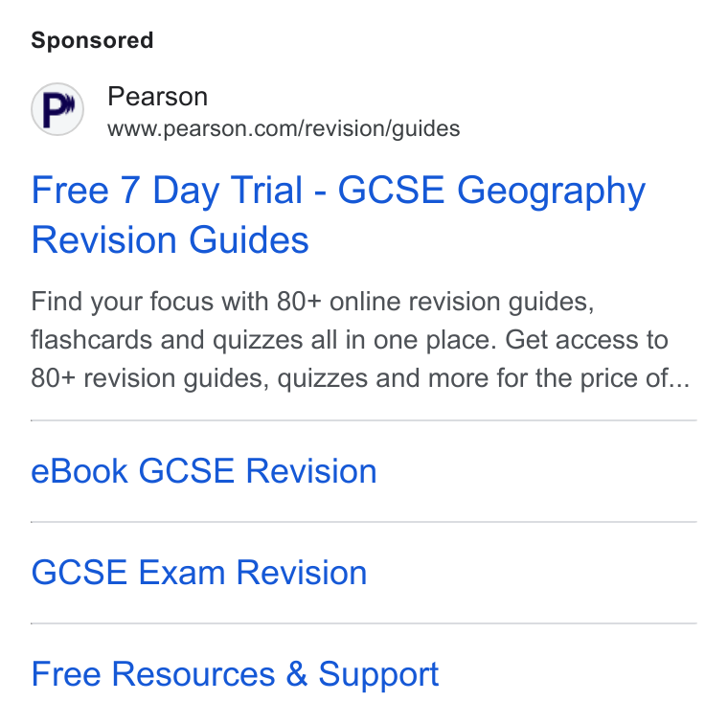This screenshot has width=728, height=724.
Task: Select the GCSE Exam Revision sitelink
Action: [x=198, y=573]
